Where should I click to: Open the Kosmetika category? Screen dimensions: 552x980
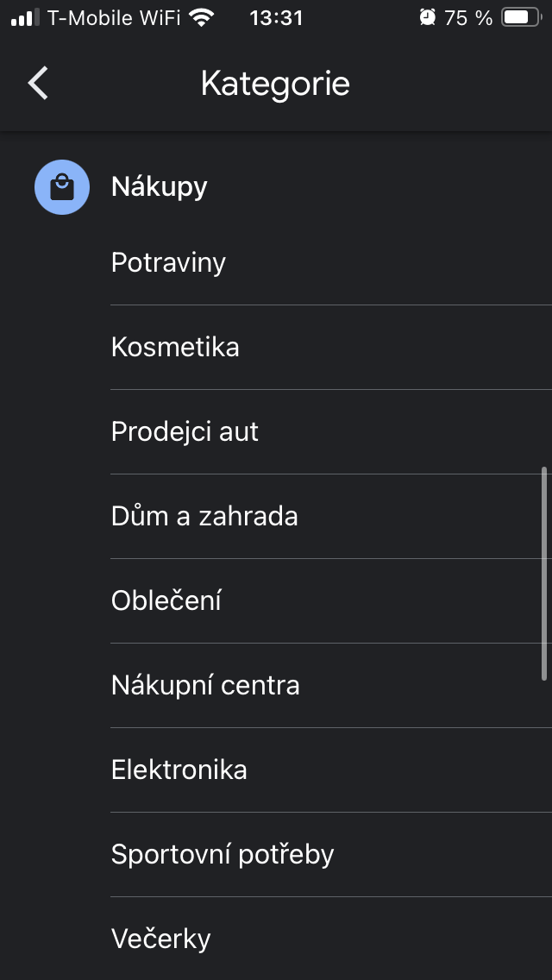point(175,347)
